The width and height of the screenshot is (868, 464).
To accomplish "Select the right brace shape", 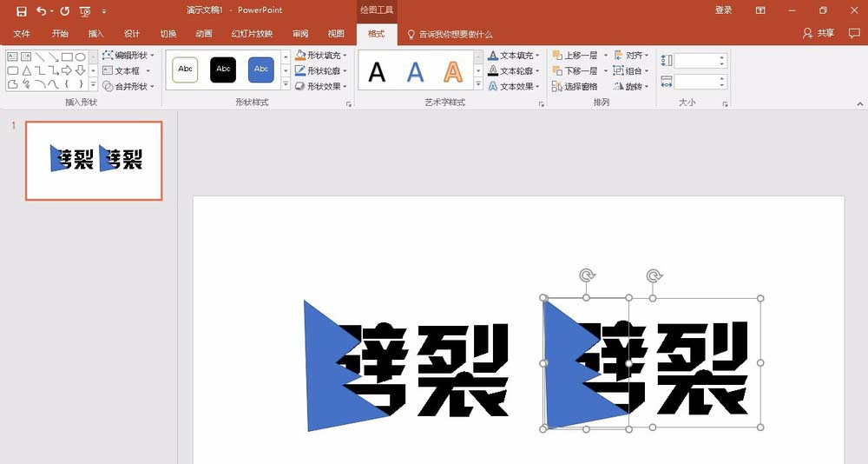I will click(x=80, y=84).
